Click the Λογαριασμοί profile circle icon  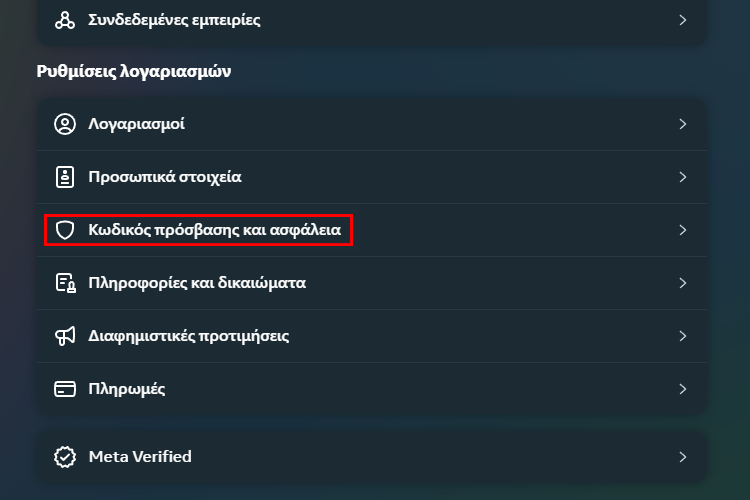(65, 124)
